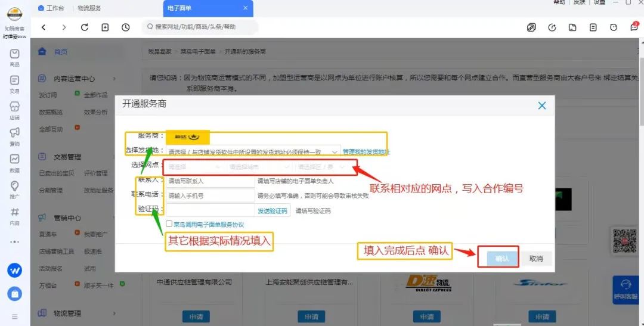Viewport: 644px width, 326px height.
Task: Open the first 选择网点 province dropdown
Action: pyautogui.click(x=194, y=167)
